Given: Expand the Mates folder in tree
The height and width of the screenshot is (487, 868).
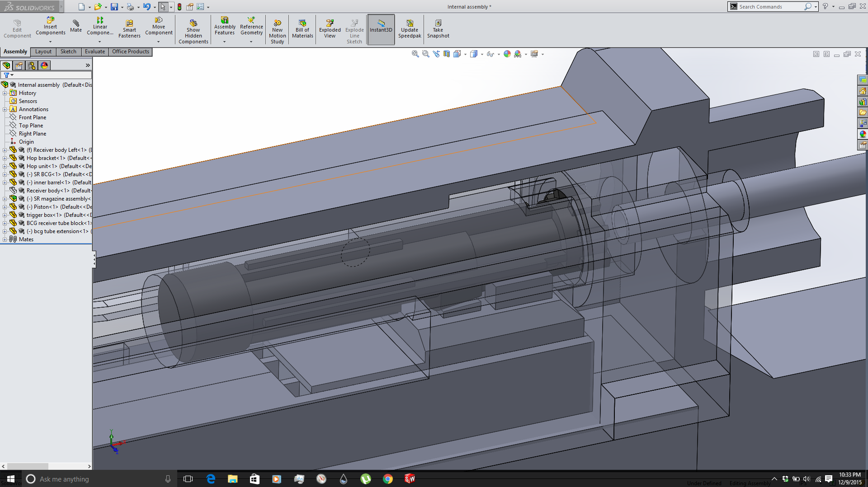Looking at the screenshot, I should coord(5,239).
